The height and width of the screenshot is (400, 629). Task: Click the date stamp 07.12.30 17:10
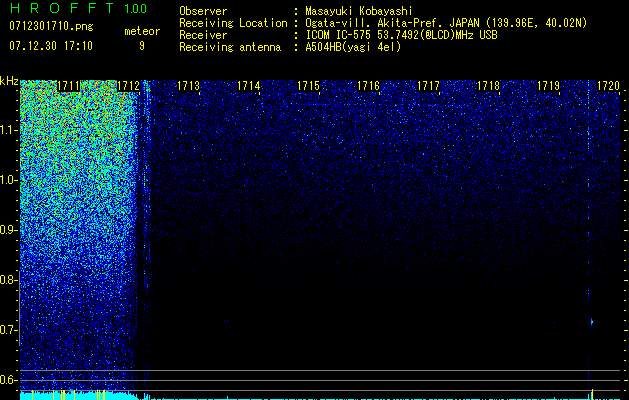click(x=51, y=46)
